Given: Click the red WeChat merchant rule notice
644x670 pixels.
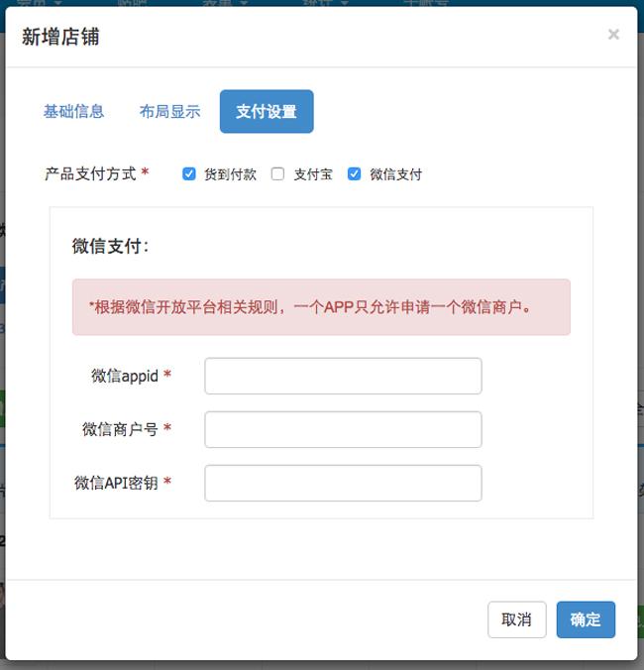Looking at the screenshot, I should click(x=321, y=307).
